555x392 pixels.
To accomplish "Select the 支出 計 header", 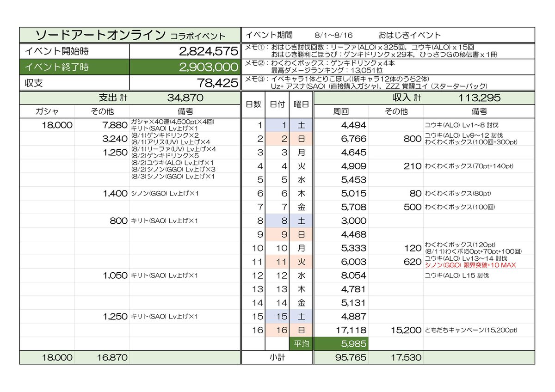I will pos(113,98).
